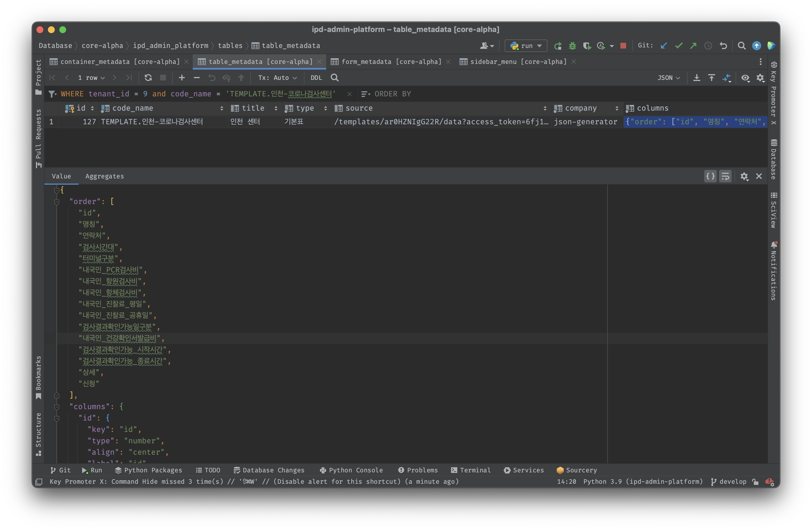Select the Aggregates tab

tap(105, 176)
